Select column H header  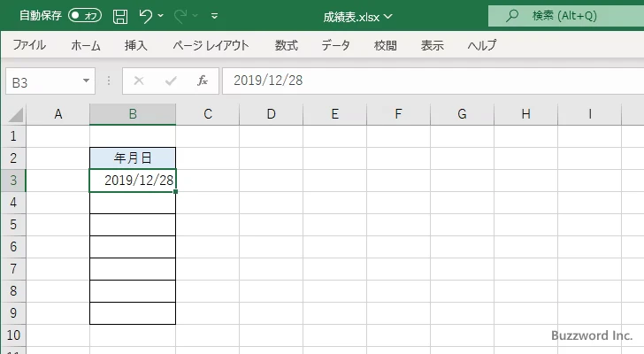pyautogui.click(x=525, y=114)
